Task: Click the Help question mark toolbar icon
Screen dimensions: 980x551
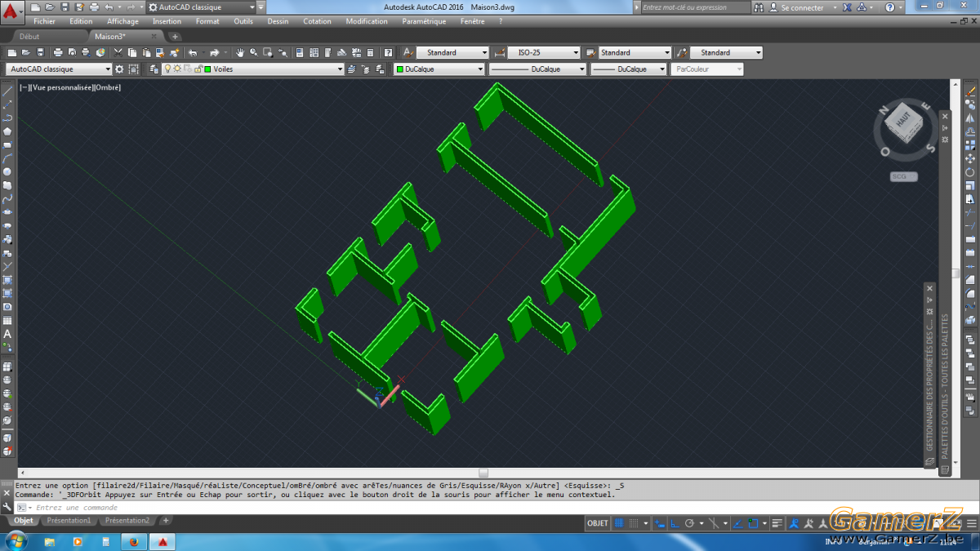Action: point(387,52)
